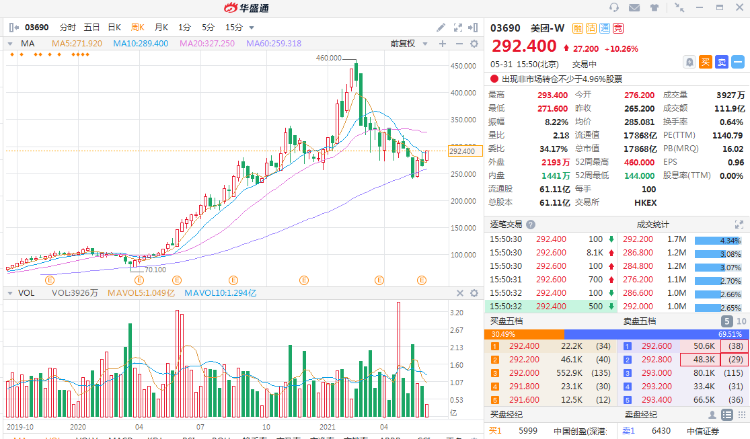Expand the trade statistics panel

[739, 224]
